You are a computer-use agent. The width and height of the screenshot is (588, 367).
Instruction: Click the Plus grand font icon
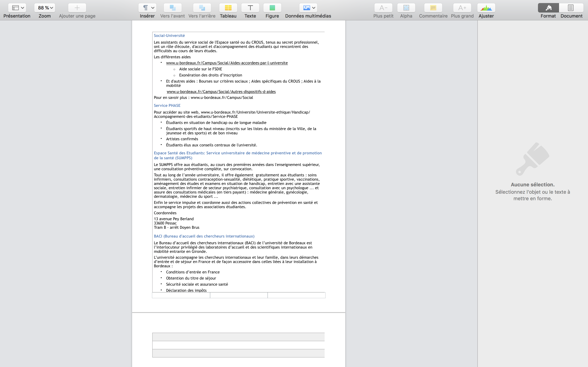pos(462,8)
